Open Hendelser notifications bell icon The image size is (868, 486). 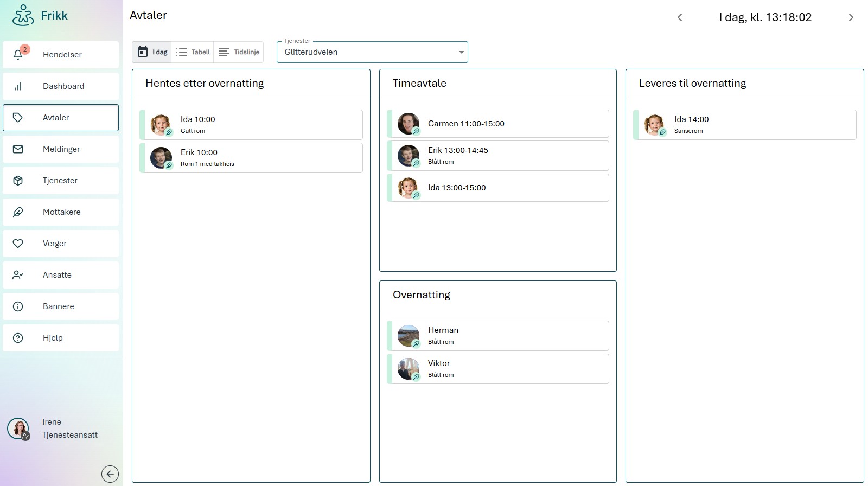[x=18, y=54]
